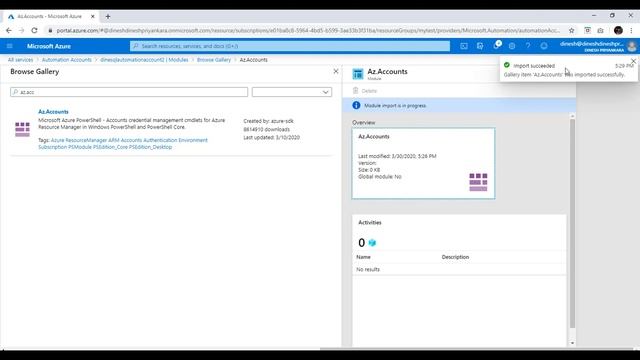Open the feedback smiley icon
Screen dimensions: 640x360
[544, 46]
